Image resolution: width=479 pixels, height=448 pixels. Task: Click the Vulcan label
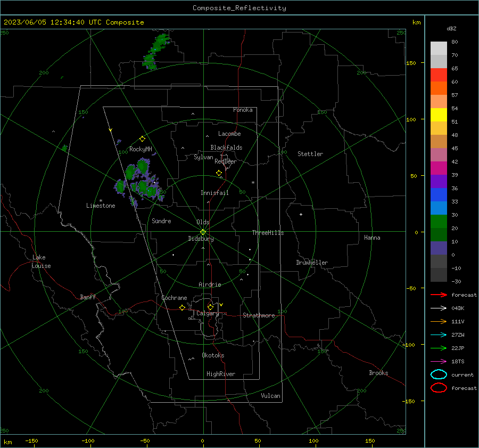click(270, 396)
